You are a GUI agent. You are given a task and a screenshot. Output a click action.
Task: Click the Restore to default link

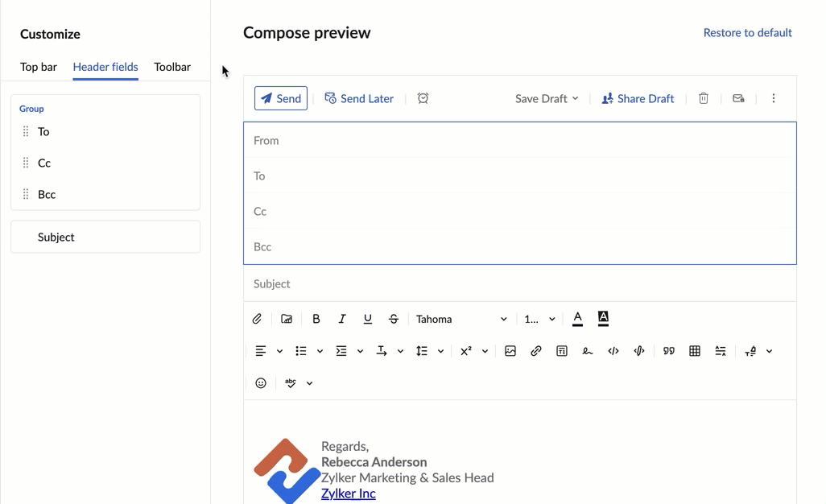(x=747, y=32)
